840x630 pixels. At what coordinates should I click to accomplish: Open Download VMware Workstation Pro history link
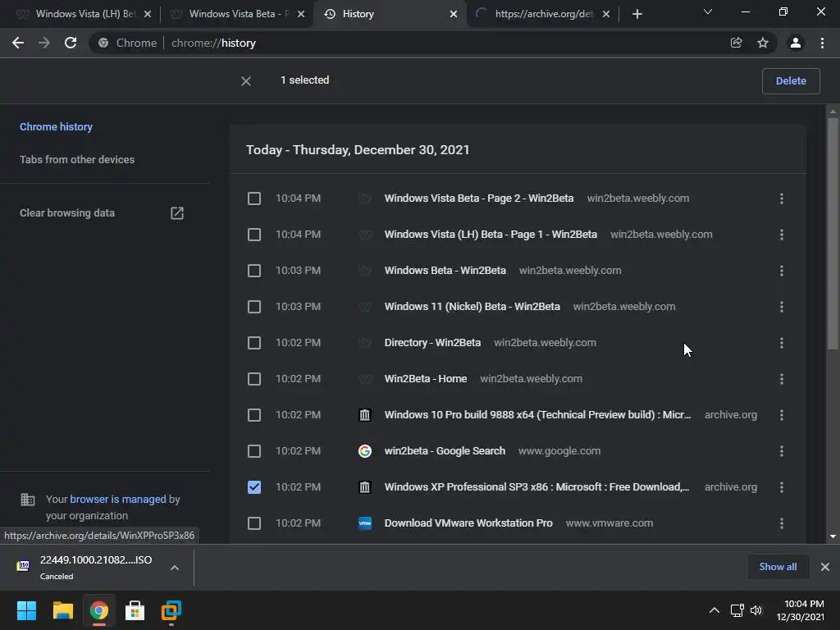(x=468, y=523)
